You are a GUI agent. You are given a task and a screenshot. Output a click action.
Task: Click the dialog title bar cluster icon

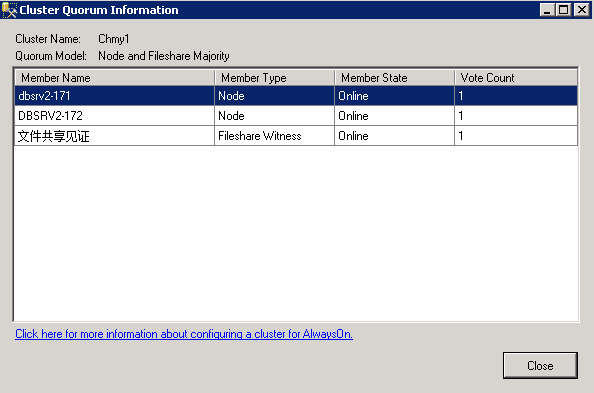(9, 10)
